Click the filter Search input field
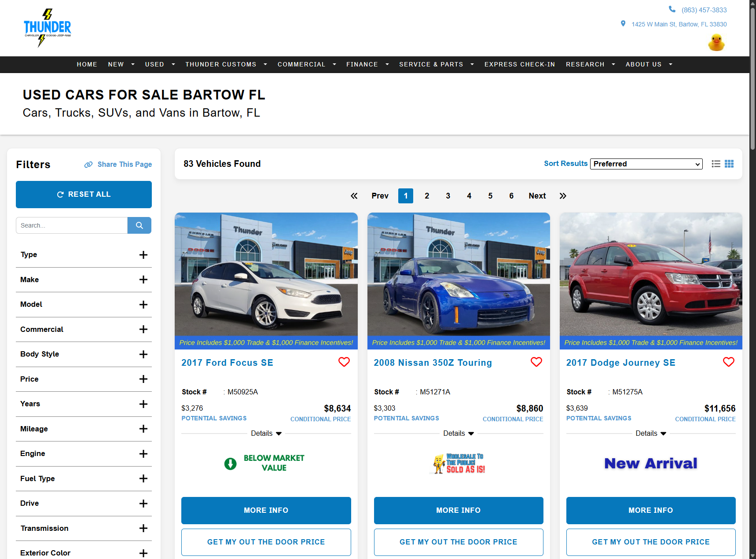 [x=72, y=225]
